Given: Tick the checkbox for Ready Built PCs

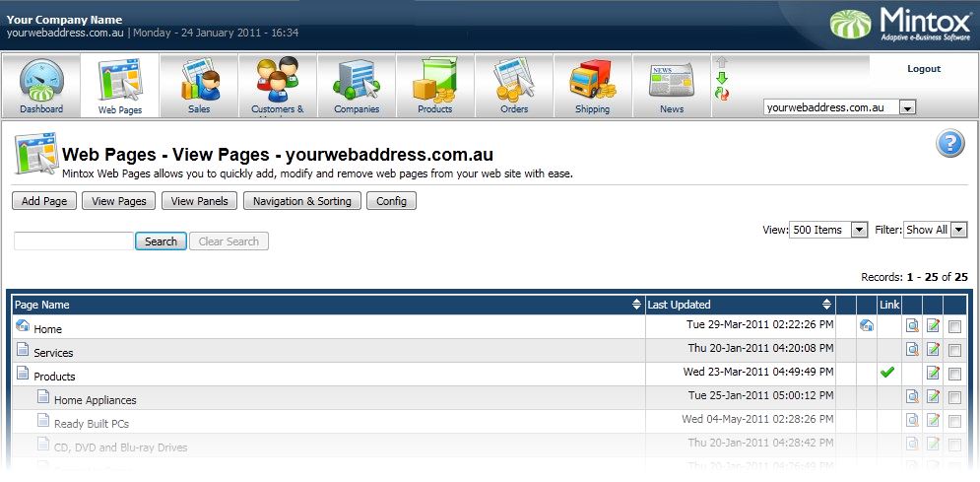Looking at the screenshot, I should pyautogui.click(x=954, y=422).
